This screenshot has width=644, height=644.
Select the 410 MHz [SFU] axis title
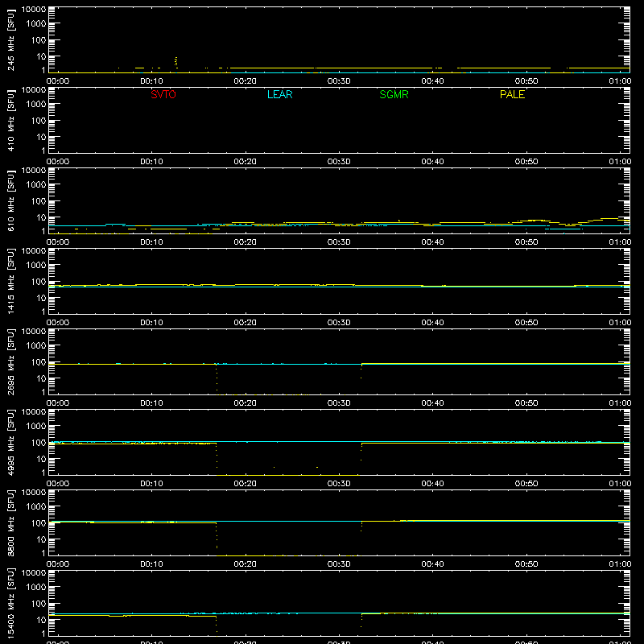(x=10, y=121)
